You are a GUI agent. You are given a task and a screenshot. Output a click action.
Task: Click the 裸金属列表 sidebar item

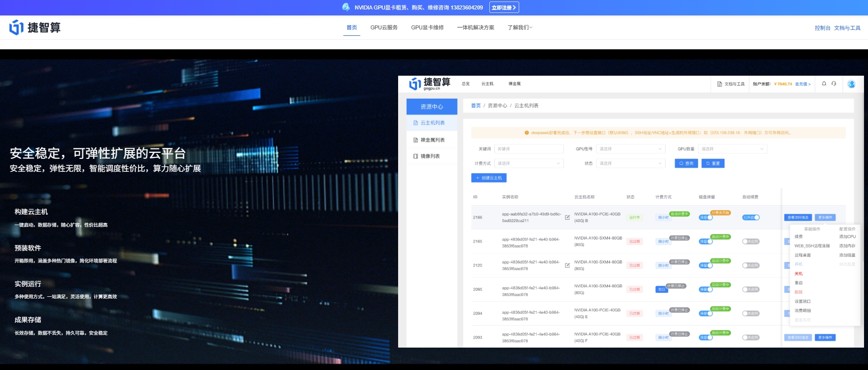click(432, 140)
